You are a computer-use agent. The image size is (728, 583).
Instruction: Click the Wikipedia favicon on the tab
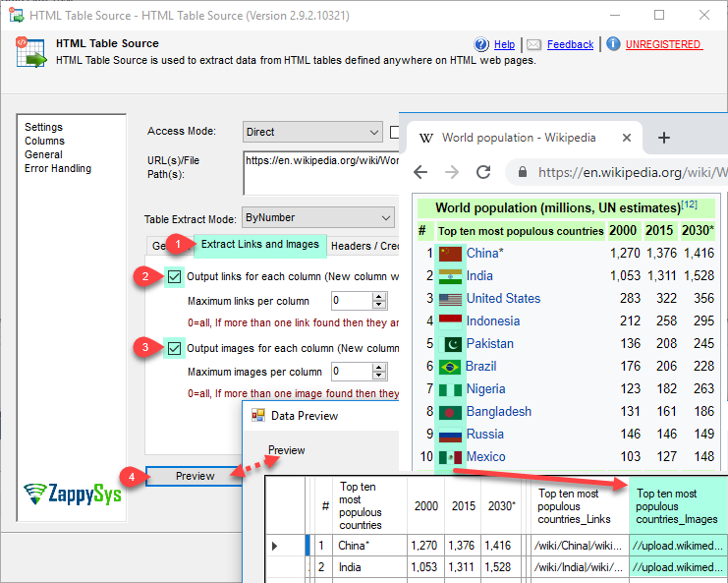click(425, 138)
